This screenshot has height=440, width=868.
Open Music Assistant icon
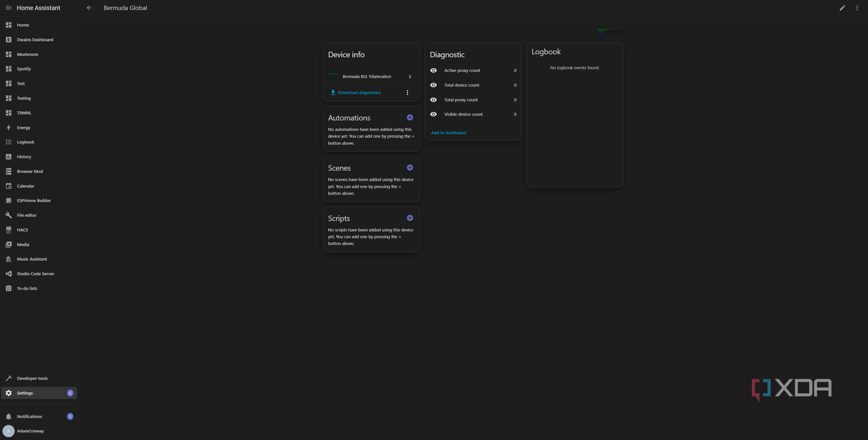point(9,259)
